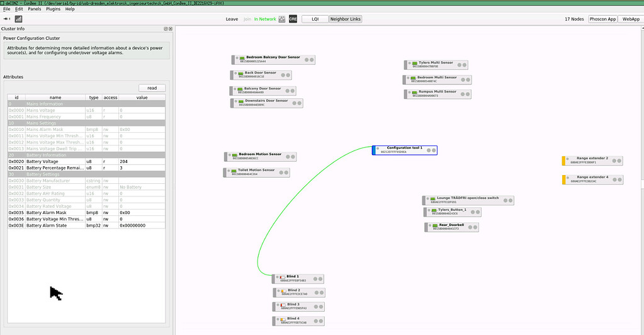Toggle the LQI display button
Image resolution: width=644 pixels, height=335 pixels.
(x=315, y=19)
